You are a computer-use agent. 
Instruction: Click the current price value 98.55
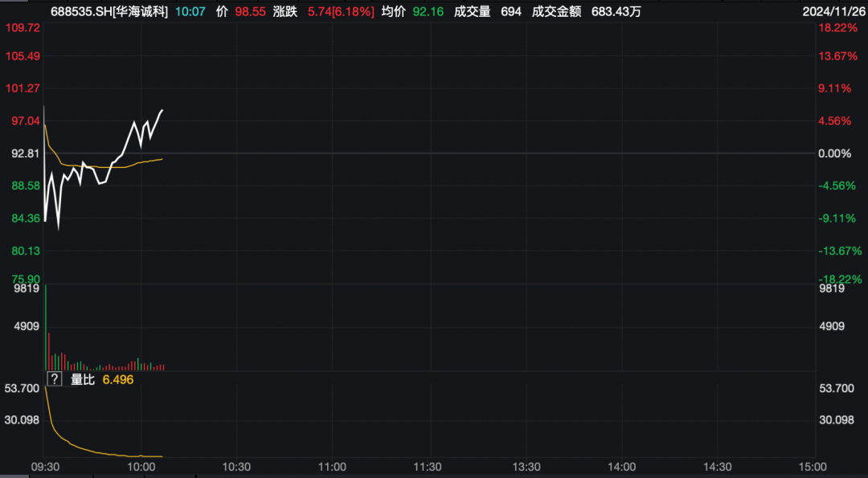251,11
